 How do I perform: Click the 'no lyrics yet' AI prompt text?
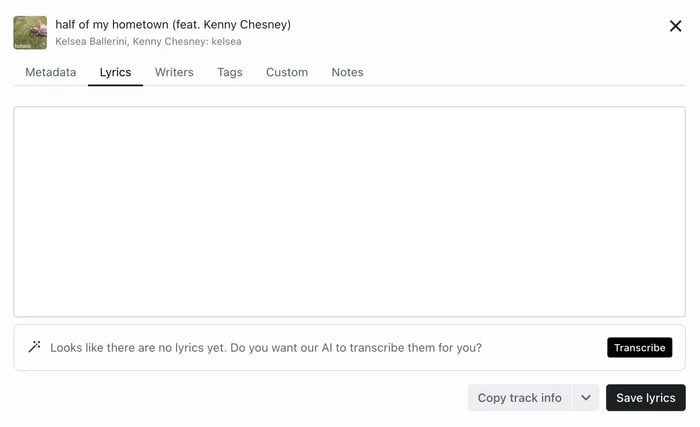point(266,347)
